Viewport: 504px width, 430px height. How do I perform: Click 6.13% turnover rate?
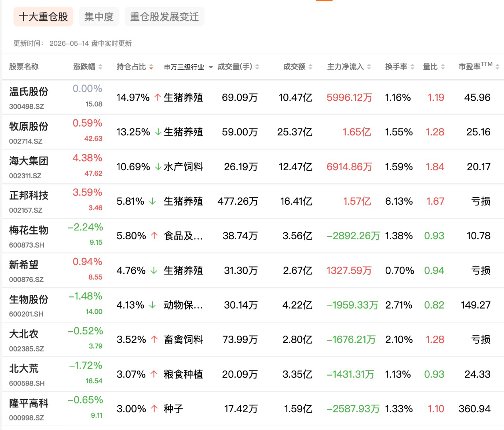(x=399, y=202)
